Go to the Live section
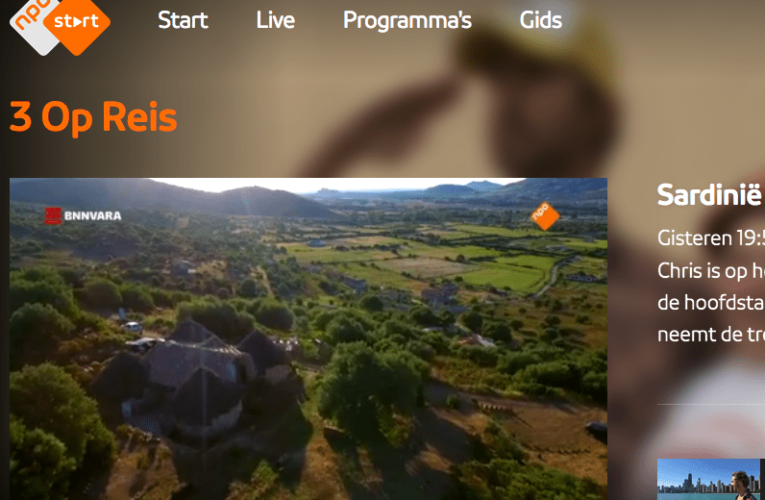The image size is (765, 500). click(x=275, y=20)
